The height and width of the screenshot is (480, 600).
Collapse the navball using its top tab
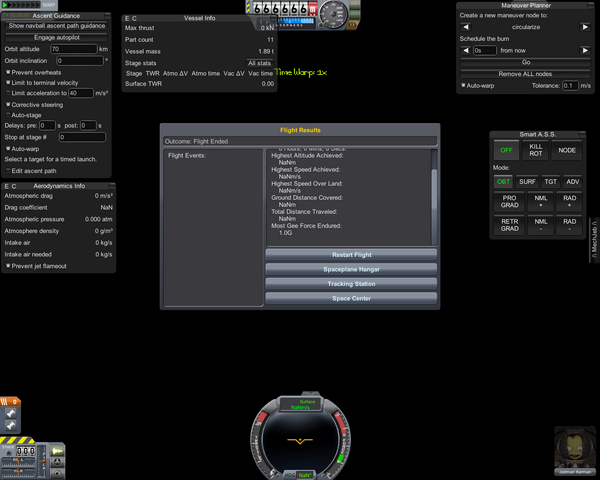pos(310,393)
